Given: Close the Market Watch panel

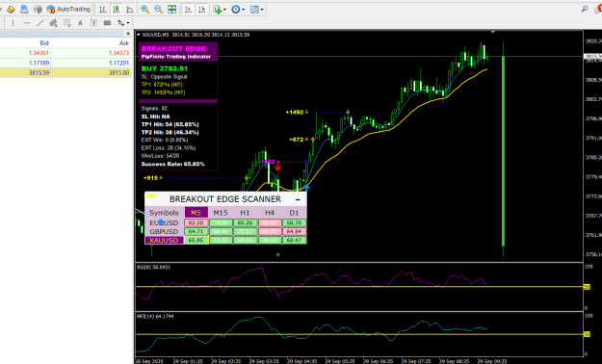Looking at the screenshot, I should [128, 34].
